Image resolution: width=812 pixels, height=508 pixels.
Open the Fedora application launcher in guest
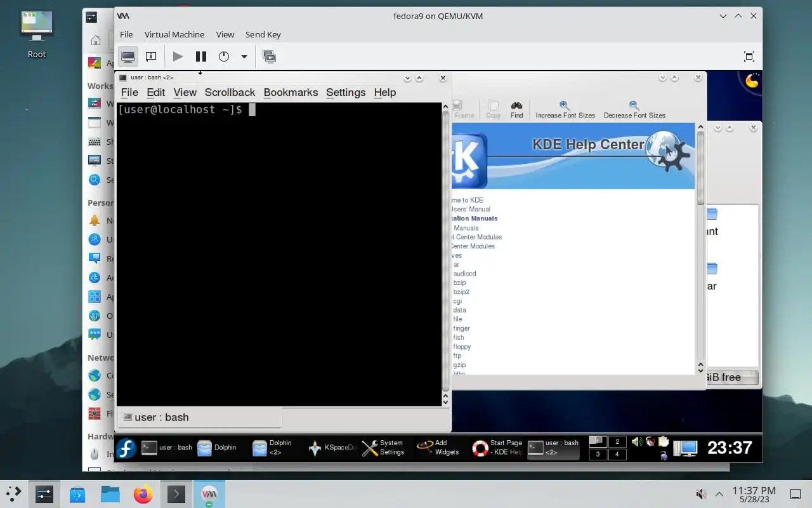coord(126,448)
